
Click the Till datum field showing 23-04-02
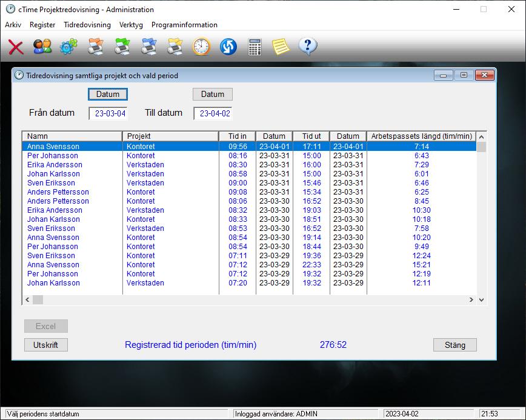coord(213,113)
